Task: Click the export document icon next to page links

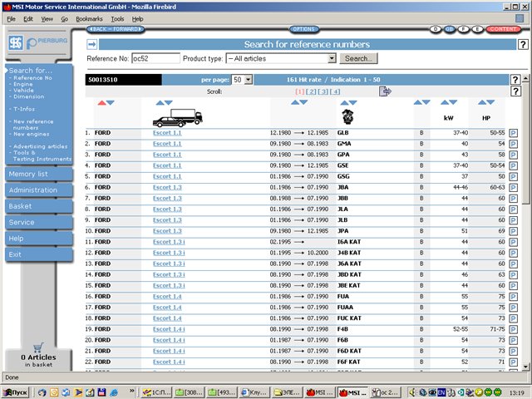Action: coord(385,91)
